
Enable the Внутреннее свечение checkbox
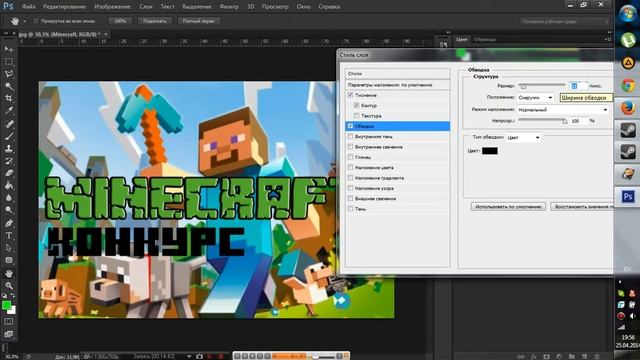point(350,147)
